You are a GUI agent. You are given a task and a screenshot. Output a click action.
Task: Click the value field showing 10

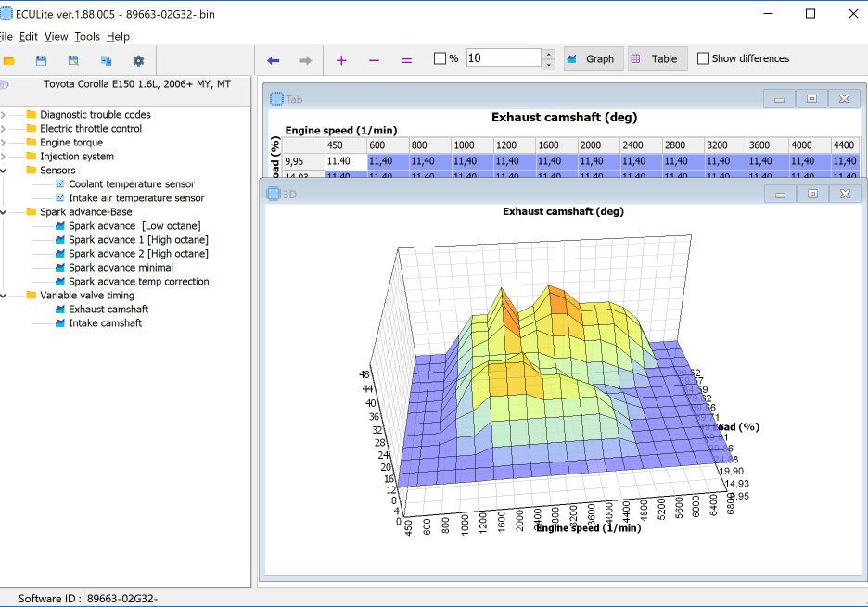pos(503,58)
